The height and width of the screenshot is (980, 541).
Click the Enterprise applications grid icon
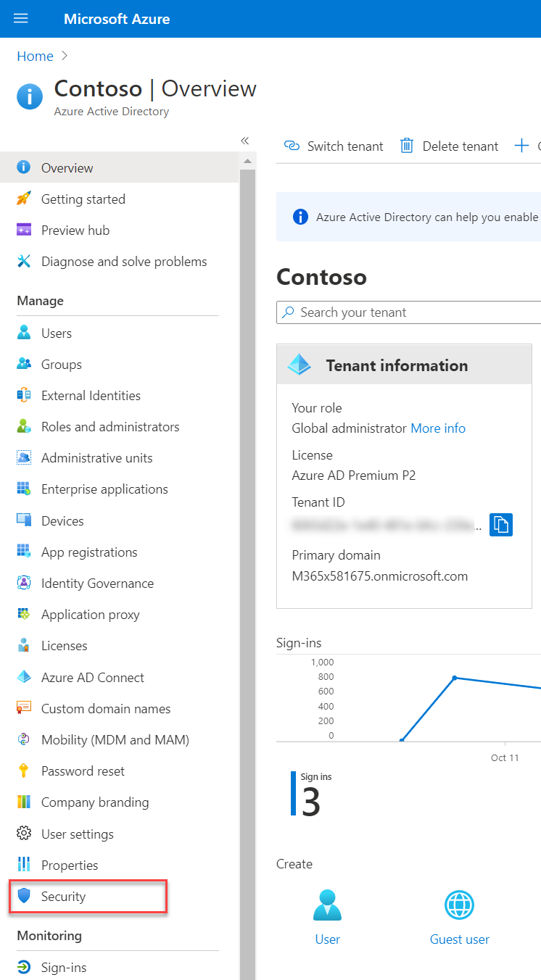click(24, 489)
